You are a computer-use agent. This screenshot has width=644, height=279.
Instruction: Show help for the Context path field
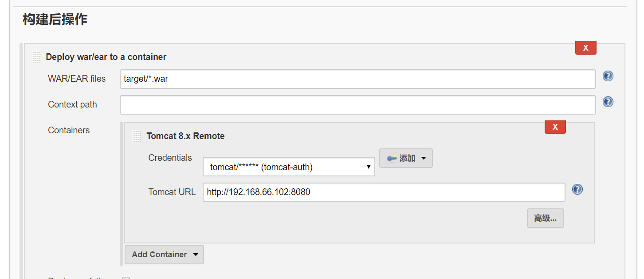(x=608, y=102)
